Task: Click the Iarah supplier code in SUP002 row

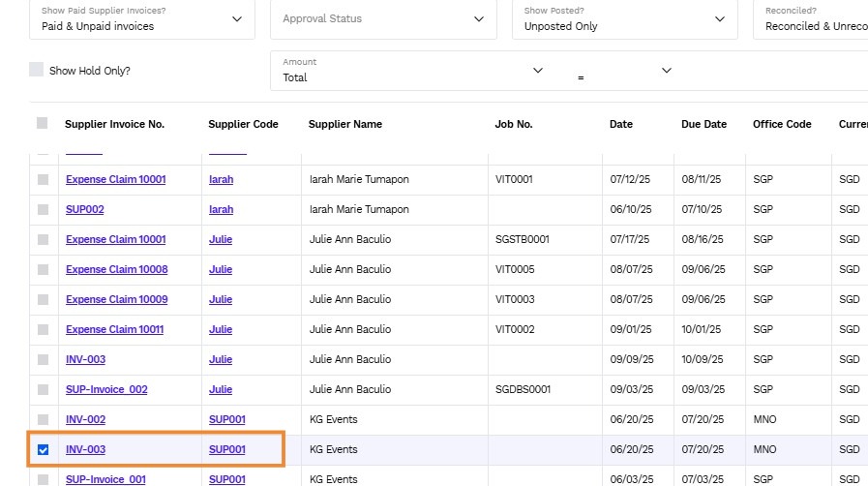Action: click(x=221, y=209)
